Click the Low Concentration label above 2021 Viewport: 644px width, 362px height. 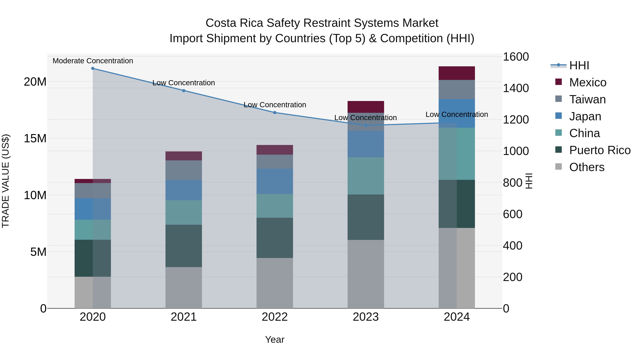point(184,83)
